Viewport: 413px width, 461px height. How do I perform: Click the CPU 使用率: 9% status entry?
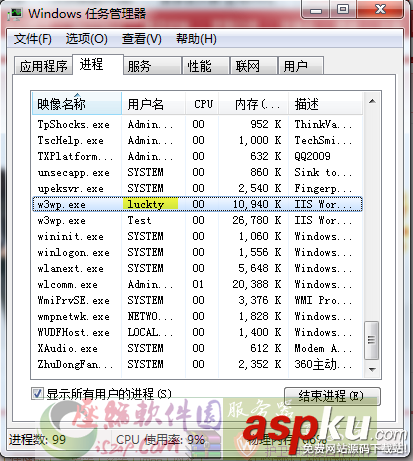tap(160, 440)
